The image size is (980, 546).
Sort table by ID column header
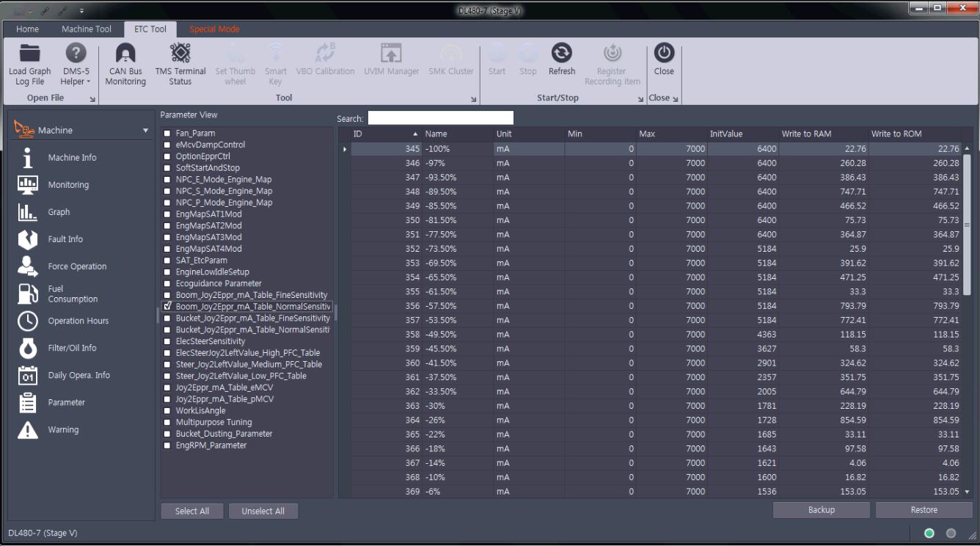coord(384,134)
